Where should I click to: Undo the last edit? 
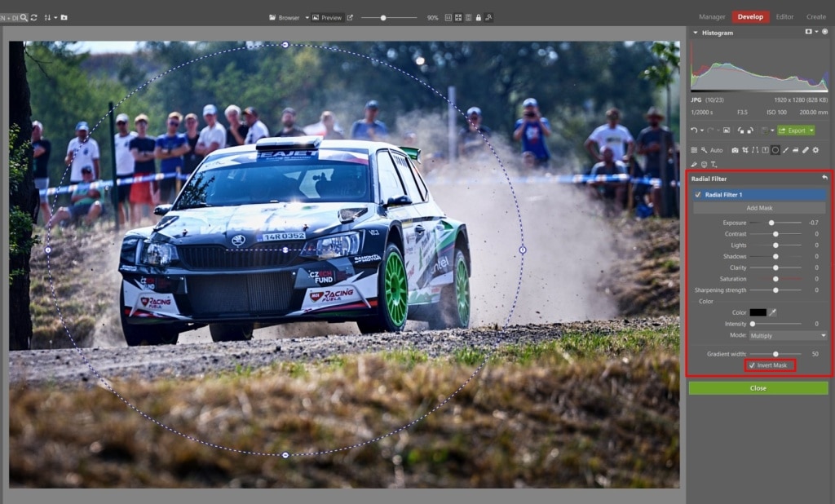click(694, 130)
